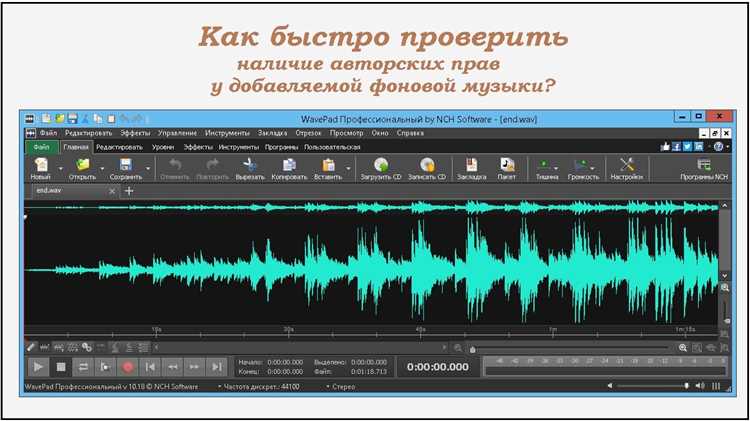This screenshot has height=421, width=750.
Task: Click the rewind button
Action: 172,367
